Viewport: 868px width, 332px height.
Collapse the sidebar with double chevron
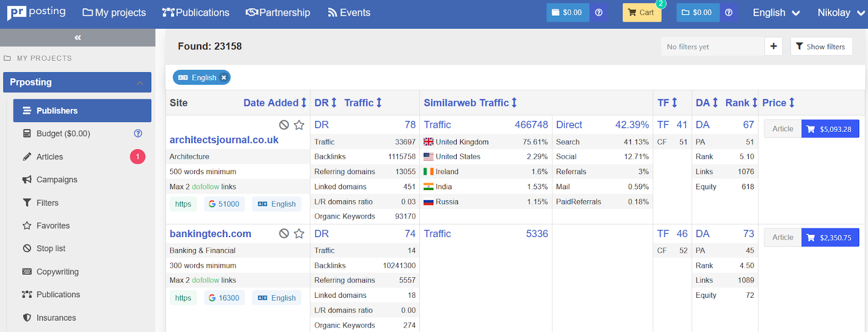point(78,37)
